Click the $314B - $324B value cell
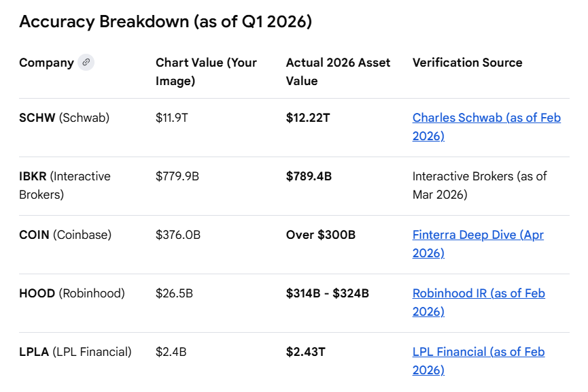 pyautogui.click(x=328, y=293)
